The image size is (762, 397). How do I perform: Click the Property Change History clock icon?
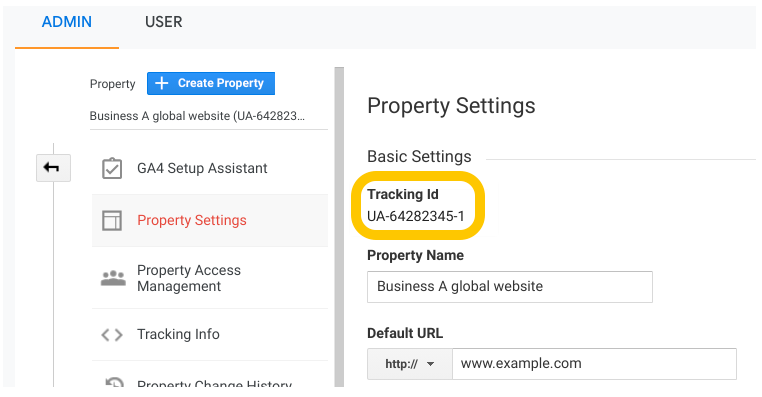pyautogui.click(x=114, y=382)
